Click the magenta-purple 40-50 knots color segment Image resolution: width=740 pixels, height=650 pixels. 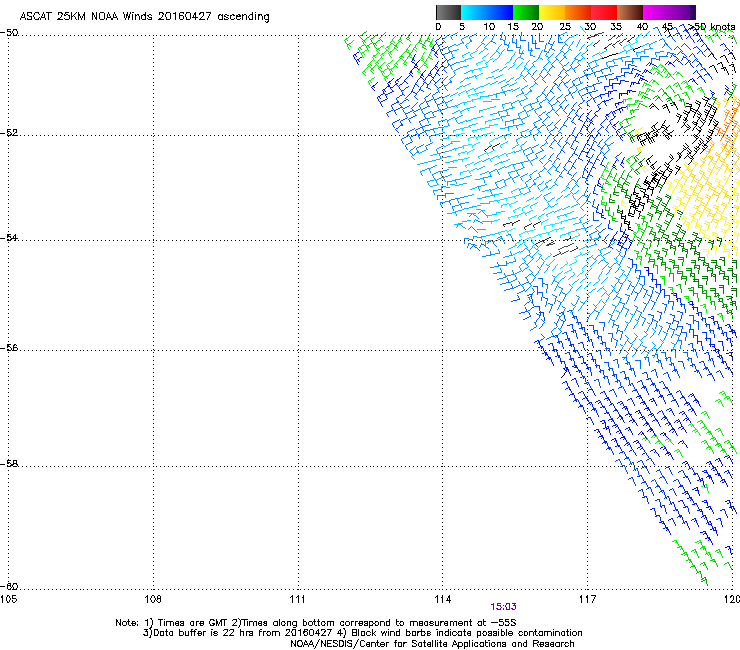pos(669,12)
